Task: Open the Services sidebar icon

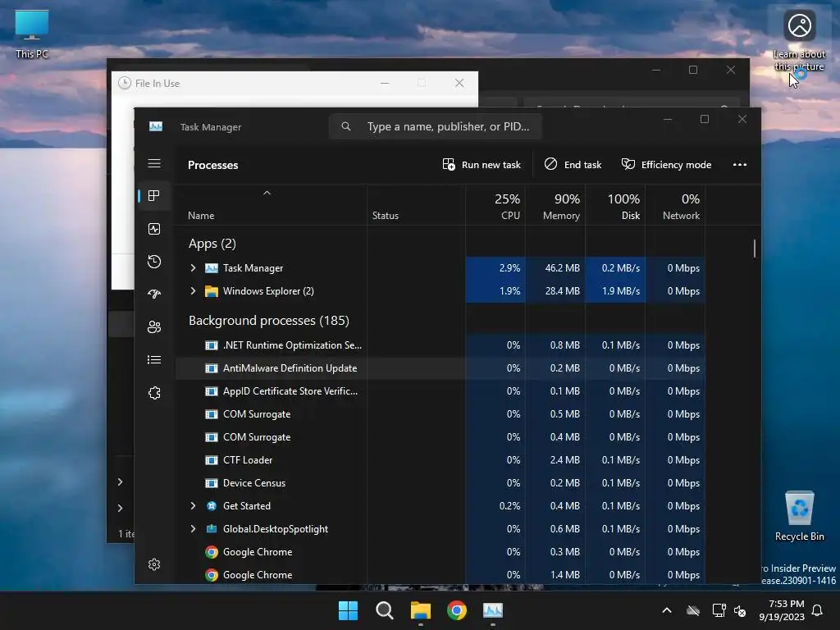Action: point(154,393)
